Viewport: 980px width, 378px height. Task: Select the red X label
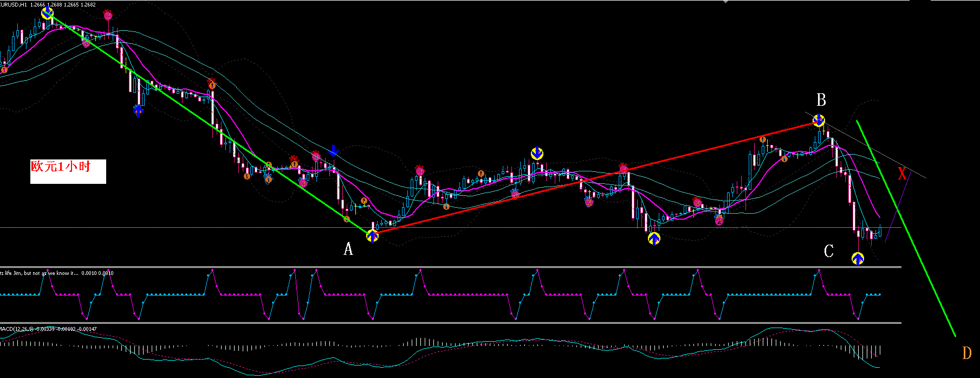coord(901,174)
